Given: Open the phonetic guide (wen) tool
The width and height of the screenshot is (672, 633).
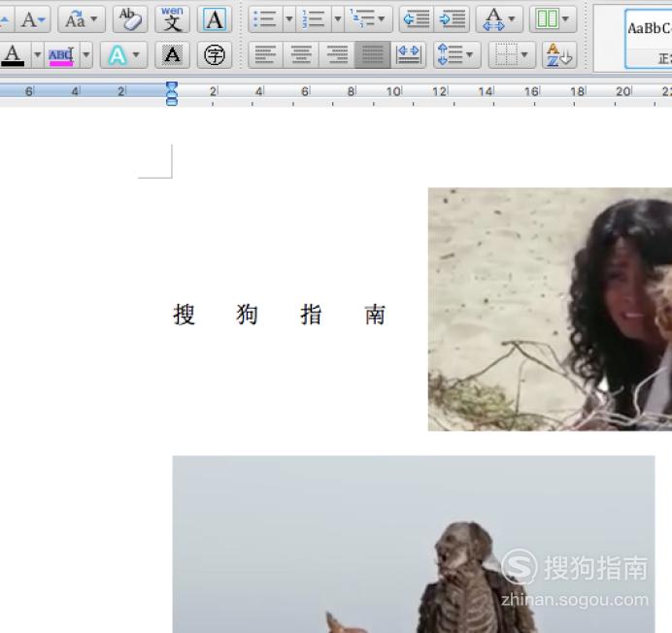Looking at the screenshot, I should point(172,19).
